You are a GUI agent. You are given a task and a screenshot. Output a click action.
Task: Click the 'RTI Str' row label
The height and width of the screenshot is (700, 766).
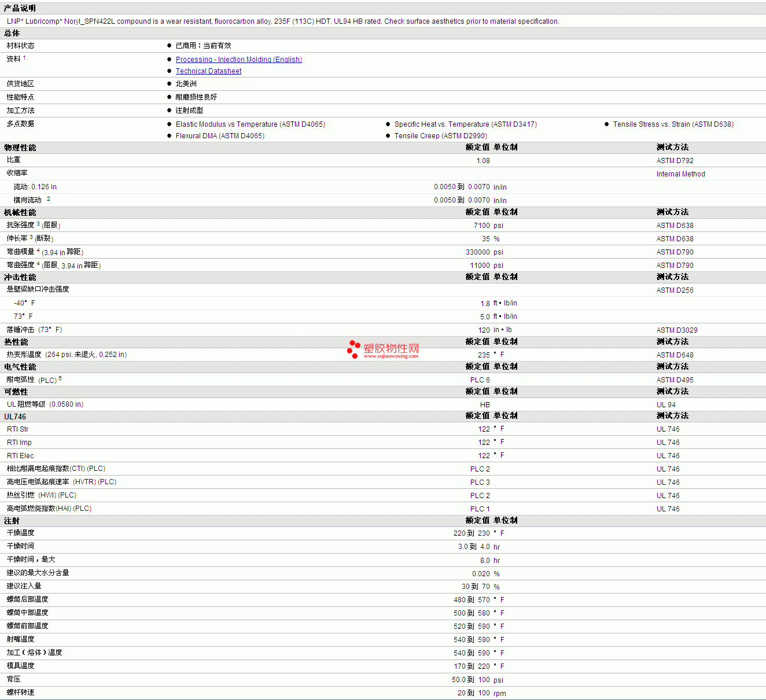pyautogui.click(x=17, y=429)
